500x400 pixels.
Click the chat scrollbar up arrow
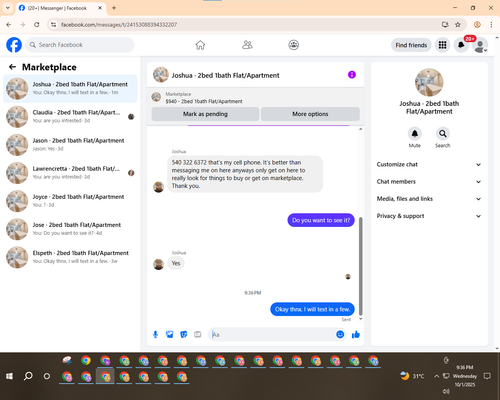pos(360,129)
